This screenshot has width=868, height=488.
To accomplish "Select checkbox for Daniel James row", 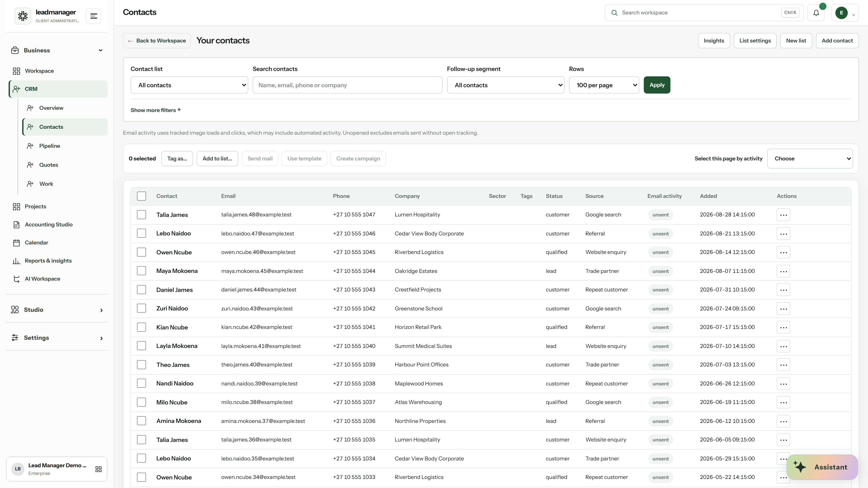I will [x=142, y=290].
